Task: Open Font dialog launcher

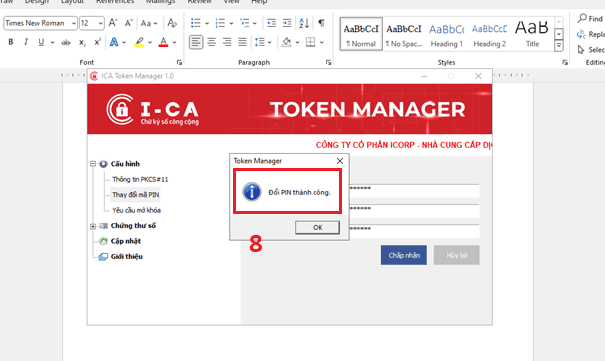Action: click(179, 62)
